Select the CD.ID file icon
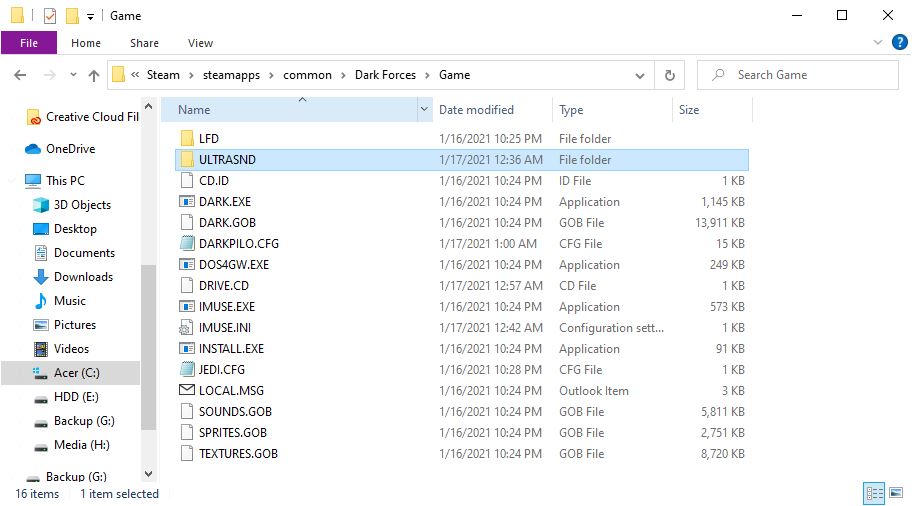Image resolution: width=912 pixels, height=506 pixels. [187, 180]
